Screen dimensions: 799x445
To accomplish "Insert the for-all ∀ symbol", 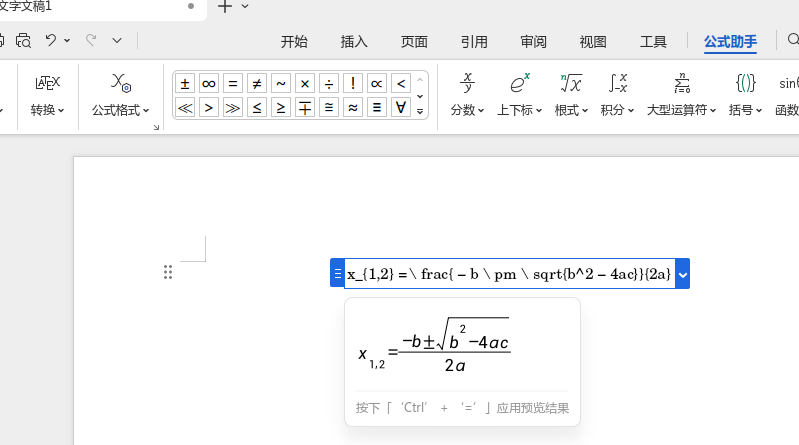I will (x=401, y=108).
